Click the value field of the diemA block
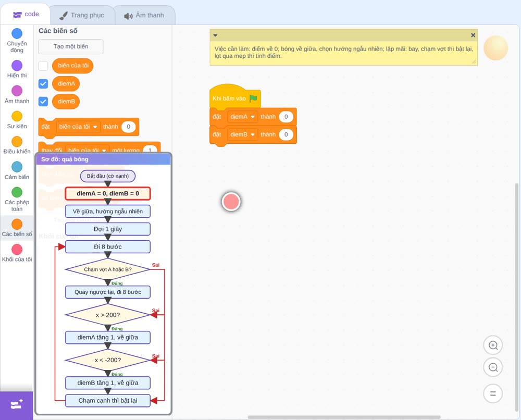 [x=286, y=117]
